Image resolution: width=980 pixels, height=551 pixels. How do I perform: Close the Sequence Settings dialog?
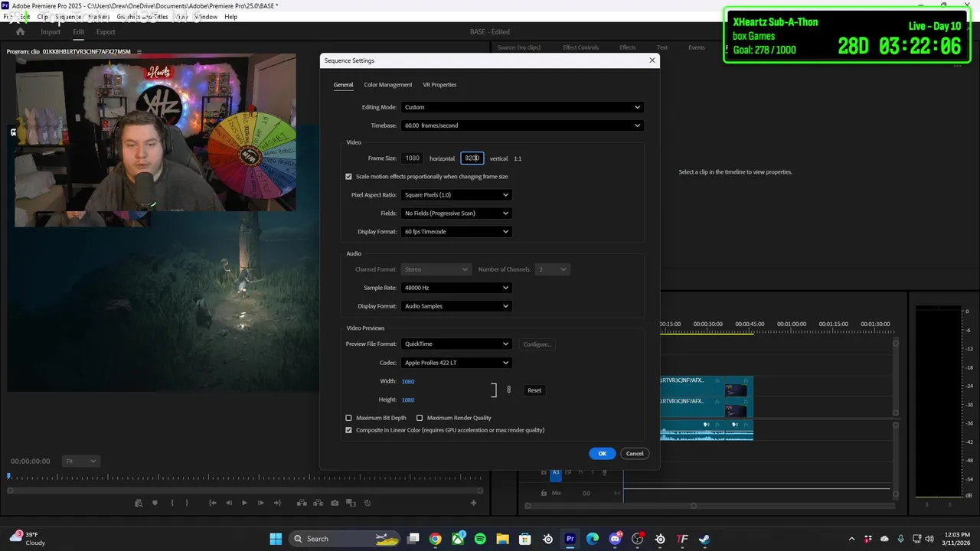tap(652, 60)
